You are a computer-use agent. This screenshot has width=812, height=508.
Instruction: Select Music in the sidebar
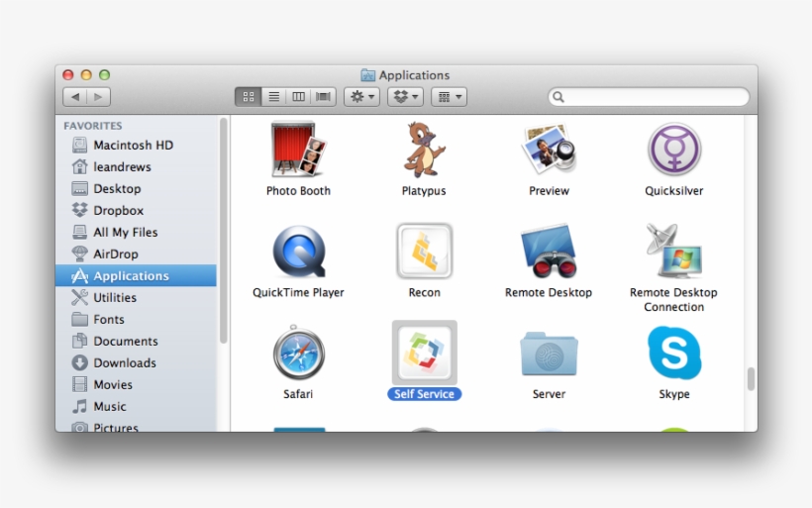click(136, 406)
